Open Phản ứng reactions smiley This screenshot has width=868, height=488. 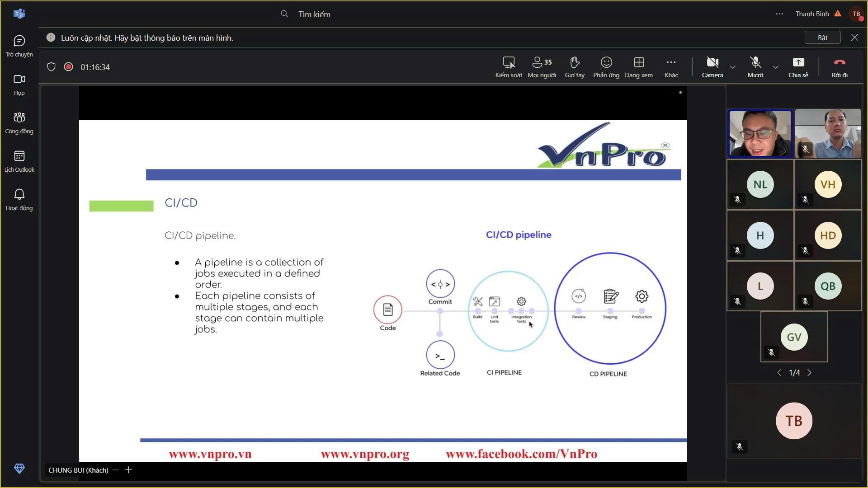(606, 62)
